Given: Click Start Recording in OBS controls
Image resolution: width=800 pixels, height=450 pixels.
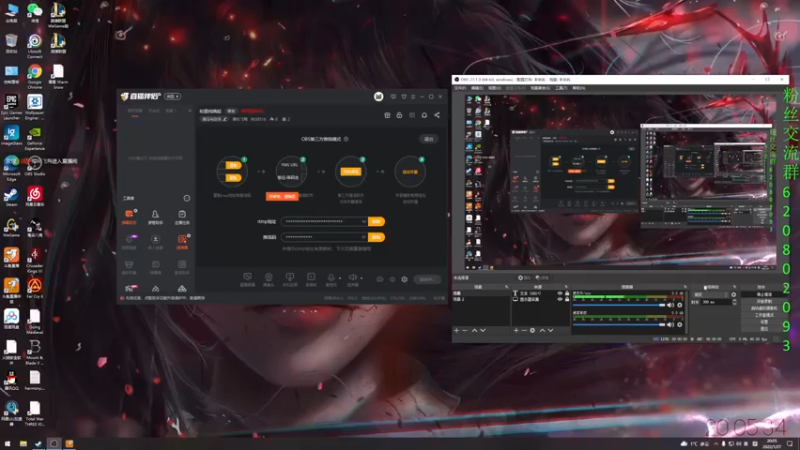Looking at the screenshot, I should point(764,301).
